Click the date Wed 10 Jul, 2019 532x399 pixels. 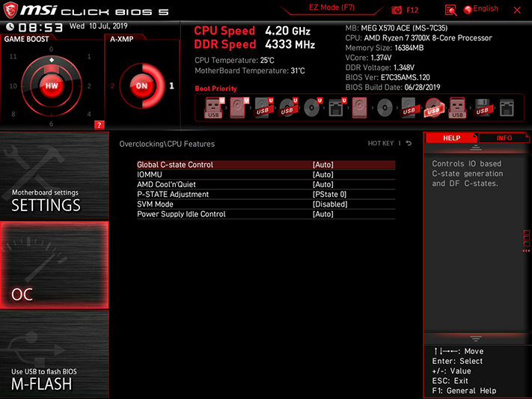(x=98, y=26)
